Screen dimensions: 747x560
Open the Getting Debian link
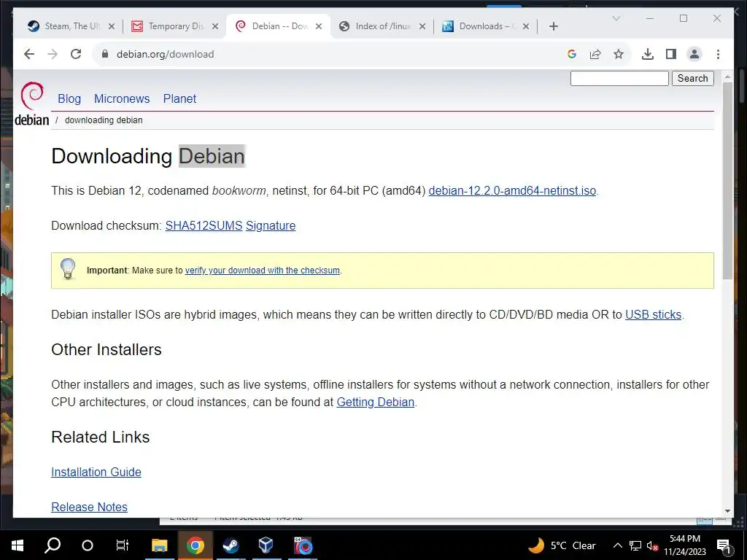coord(376,402)
